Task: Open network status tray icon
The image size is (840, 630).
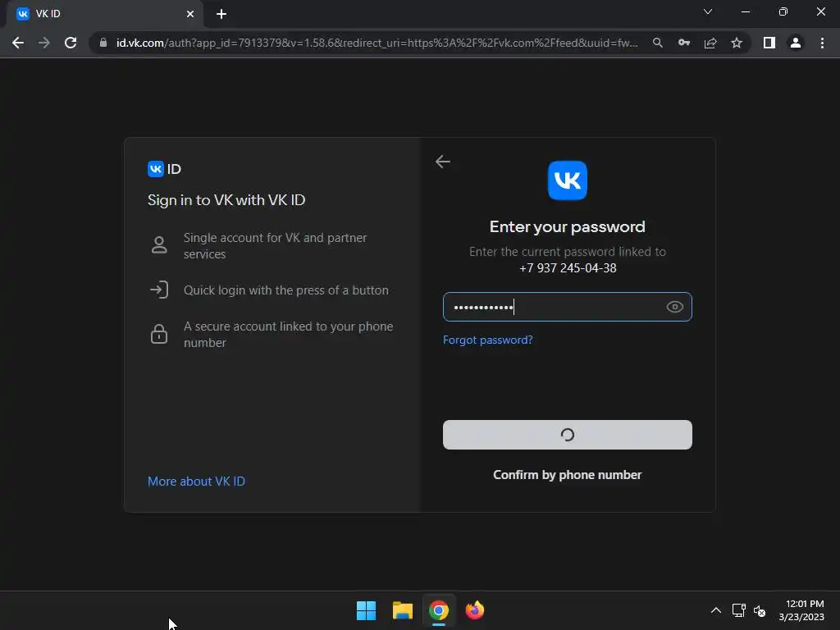Action: [739, 610]
